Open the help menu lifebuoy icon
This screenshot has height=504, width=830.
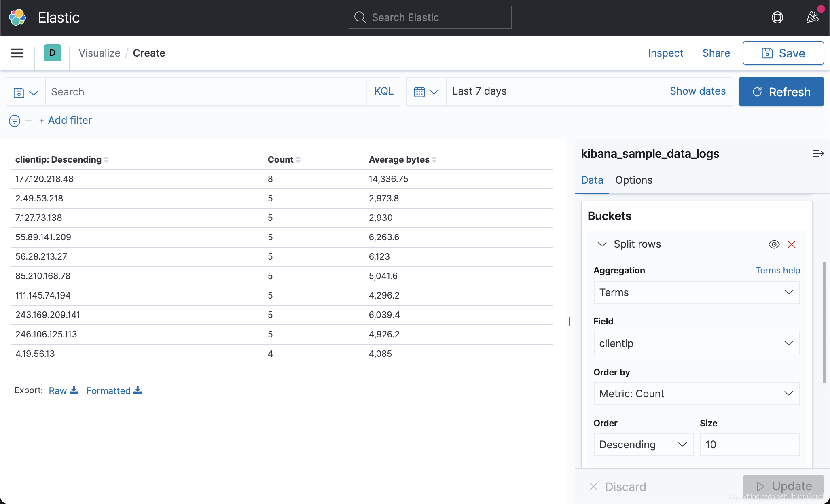[777, 17]
